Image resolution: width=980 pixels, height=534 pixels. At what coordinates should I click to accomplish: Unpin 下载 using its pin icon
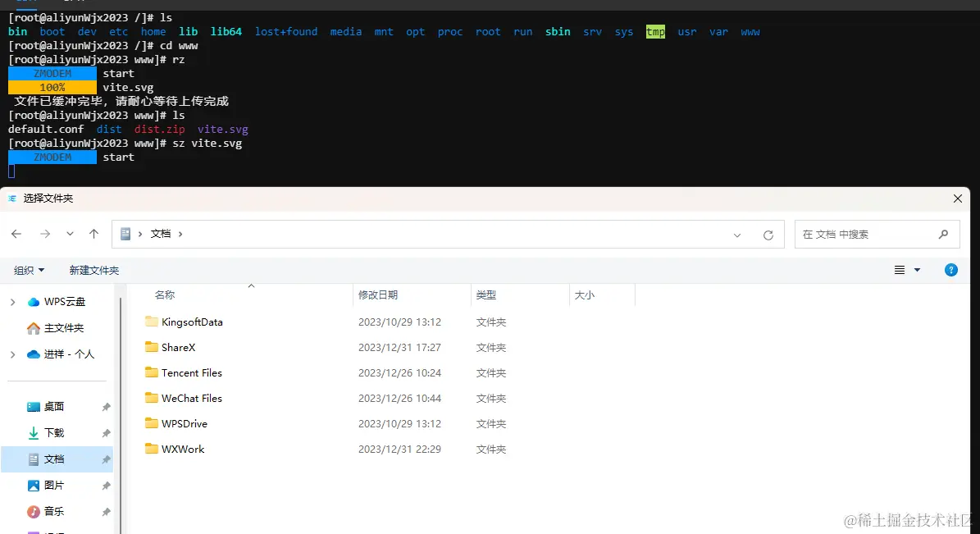pos(107,433)
